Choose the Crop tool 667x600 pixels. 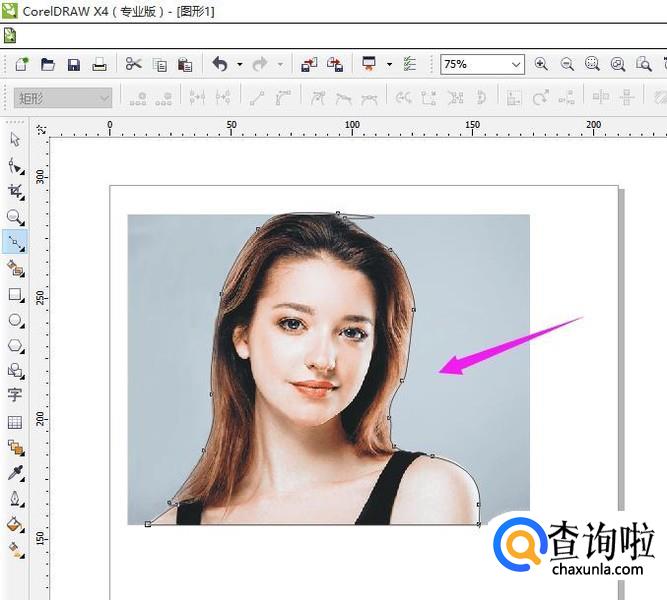pyautogui.click(x=15, y=191)
